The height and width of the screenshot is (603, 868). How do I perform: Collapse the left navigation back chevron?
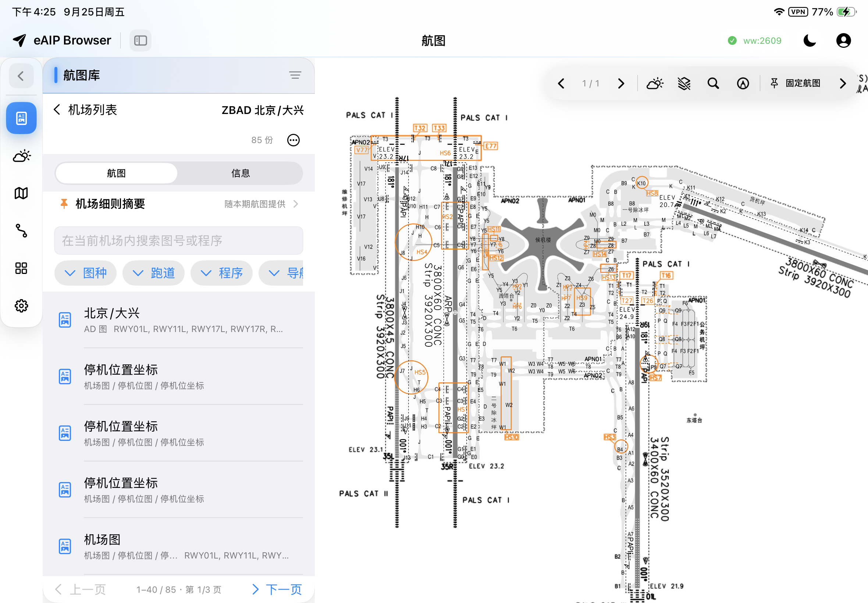pyautogui.click(x=21, y=76)
